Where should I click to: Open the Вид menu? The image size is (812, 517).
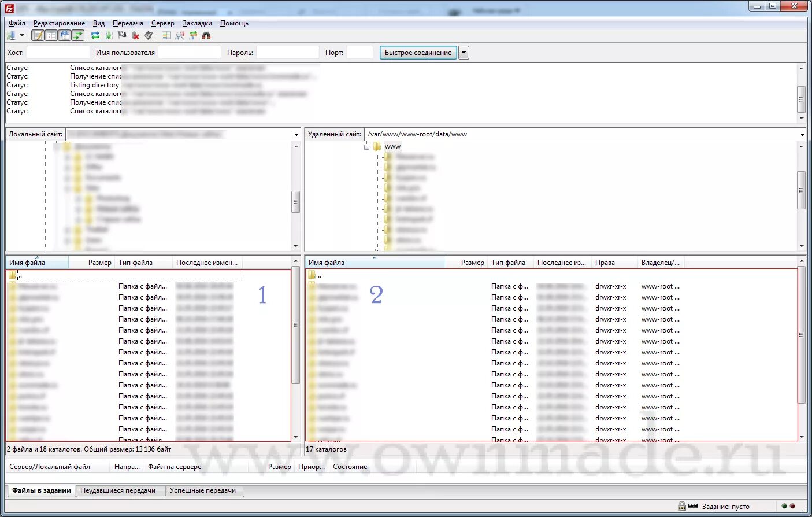pos(99,23)
